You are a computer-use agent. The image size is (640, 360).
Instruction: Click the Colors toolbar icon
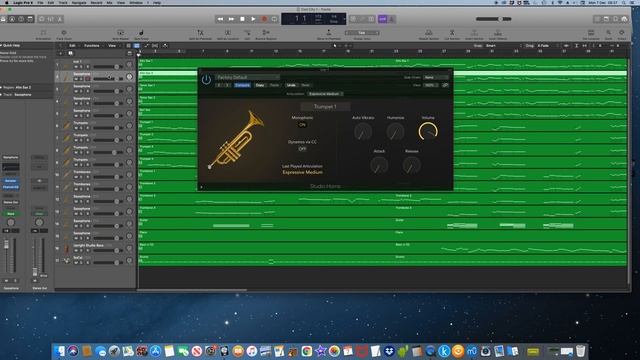622,34
